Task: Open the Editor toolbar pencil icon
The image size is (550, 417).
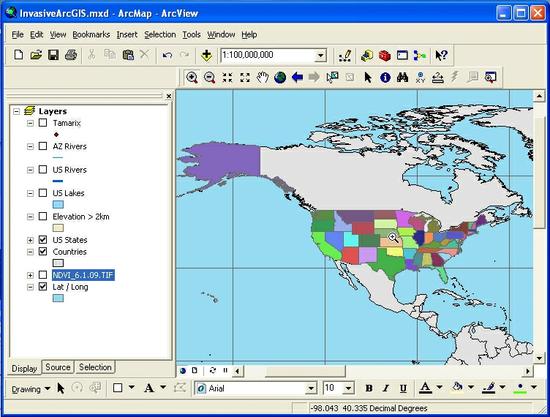Action: 345,55
